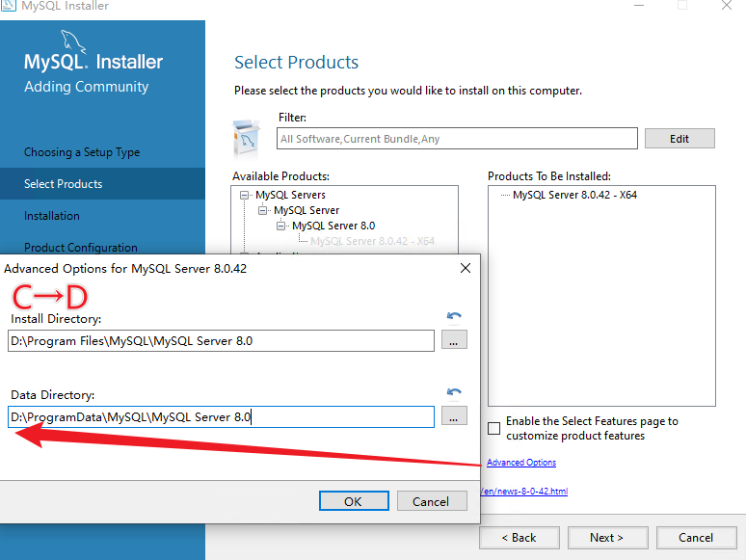Screen dimensions: 746x560
Task: Minimize the MySQL Installer window
Action: pos(639,5)
